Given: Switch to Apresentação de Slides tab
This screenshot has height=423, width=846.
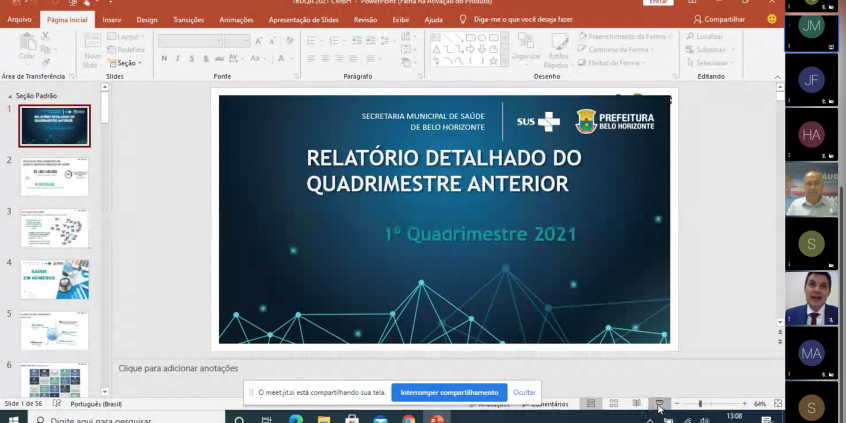Looking at the screenshot, I should [304, 19].
